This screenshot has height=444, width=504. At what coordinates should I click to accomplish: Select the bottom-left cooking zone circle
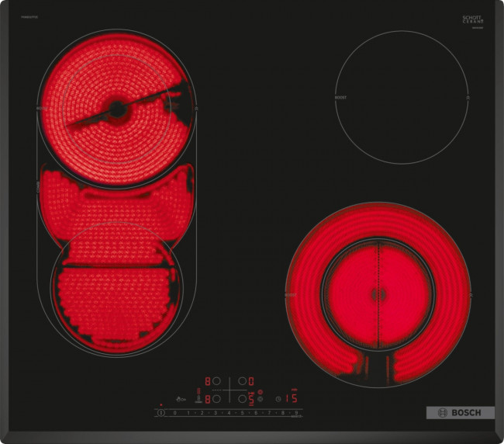tap(219, 399)
